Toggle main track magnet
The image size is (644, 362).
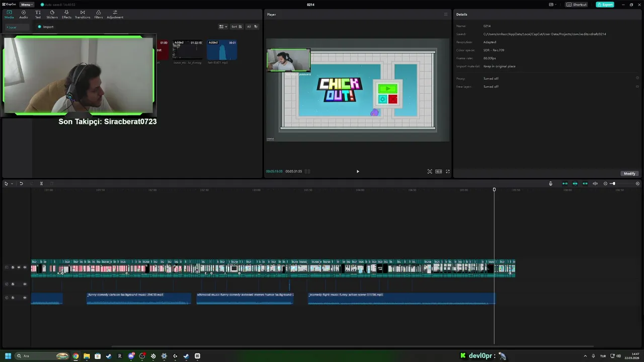point(565,184)
